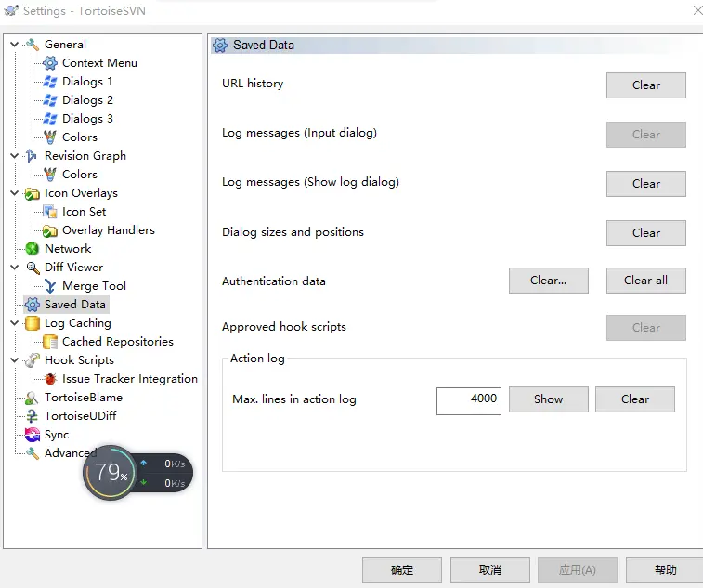Select the Sync settings page
The width and height of the screenshot is (703, 588).
click(57, 435)
